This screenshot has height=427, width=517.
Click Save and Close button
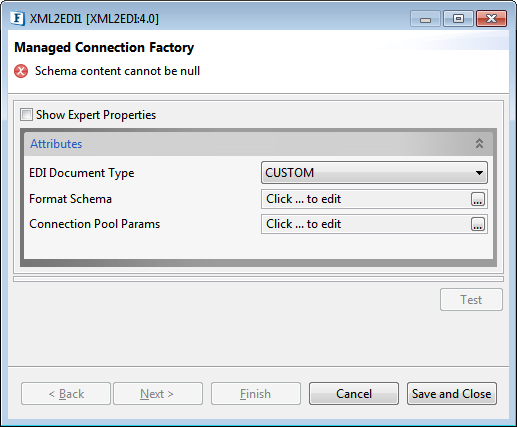pyautogui.click(x=452, y=394)
